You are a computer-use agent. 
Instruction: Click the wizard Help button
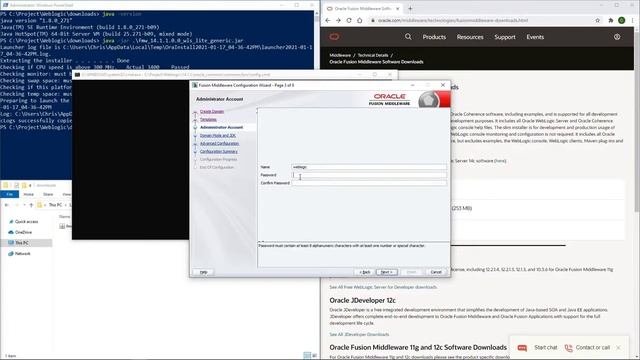point(203,272)
